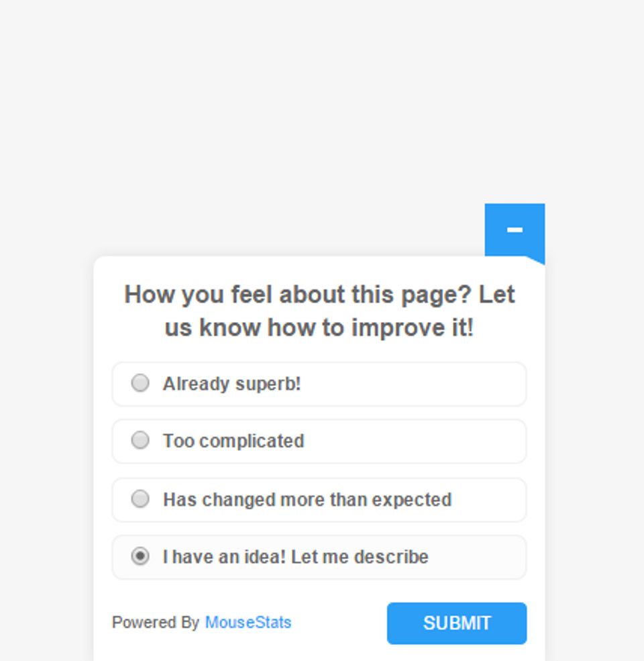Screen dimensions: 644x661
Task: Click "Has changed more than expected" label text
Action: (x=307, y=500)
